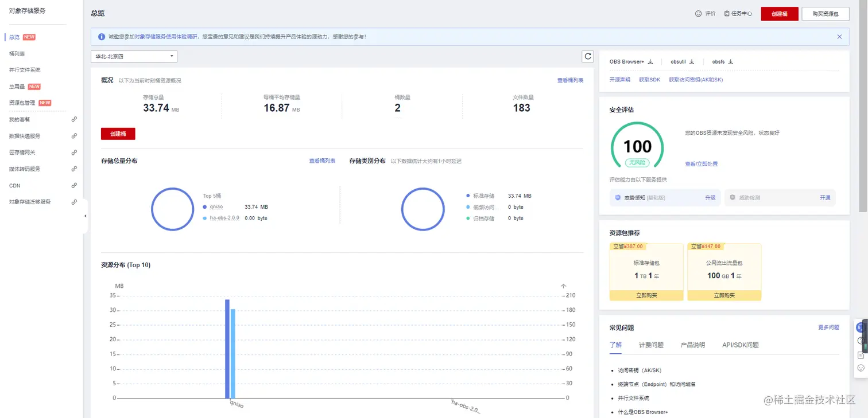Image resolution: width=868 pixels, height=418 pixels.
Task: Click 升级 for 态势感知
Action: [710, 197]
